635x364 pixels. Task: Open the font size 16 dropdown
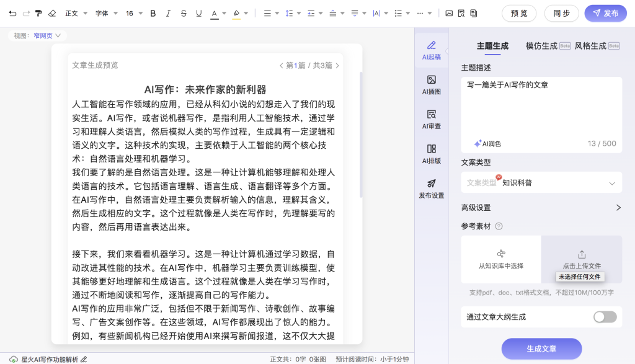pyautogui.click(x=134, y=14)
